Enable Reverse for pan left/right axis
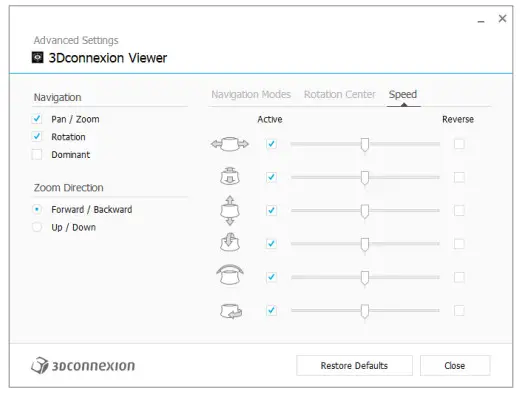 click(459, 144)
